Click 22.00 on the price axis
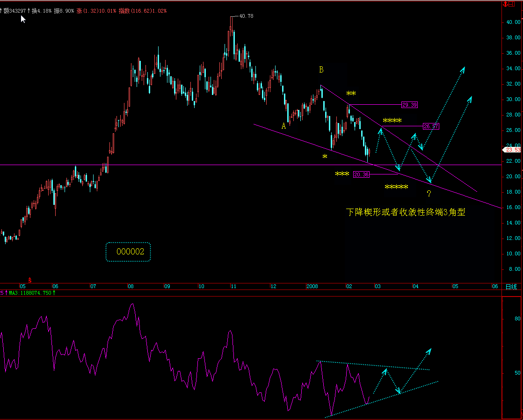Image resolution: width=523 pixels, height=420 pixels. coord(513,161)
